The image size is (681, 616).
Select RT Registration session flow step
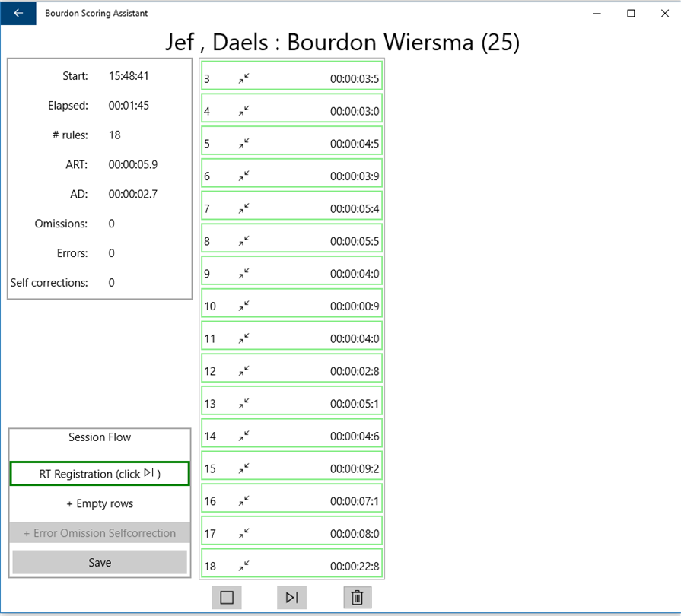click(100, 474)
